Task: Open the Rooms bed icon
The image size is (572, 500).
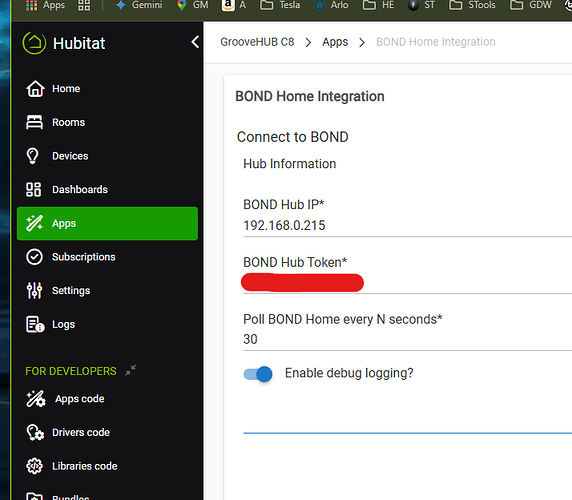Action: [x=34, y=122]
